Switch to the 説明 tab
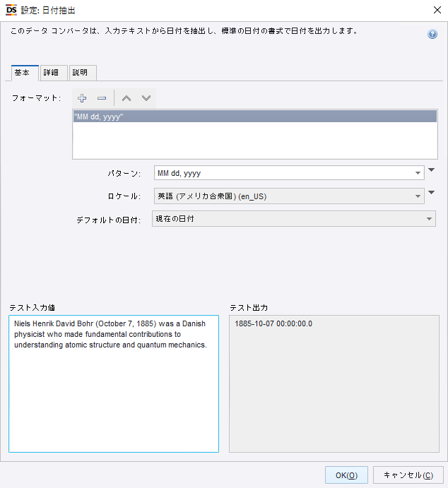 pyautogui.click(x=82, y=73)
